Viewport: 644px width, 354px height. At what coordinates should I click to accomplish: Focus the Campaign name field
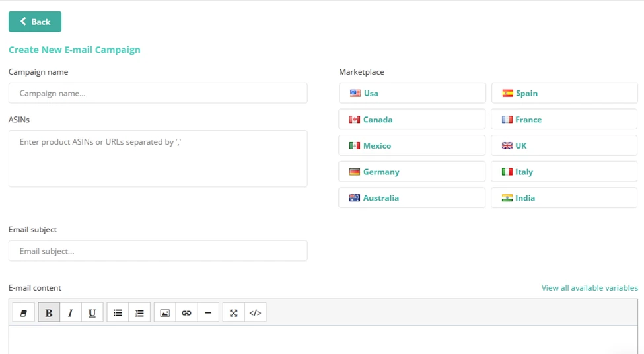click(158, 93)
